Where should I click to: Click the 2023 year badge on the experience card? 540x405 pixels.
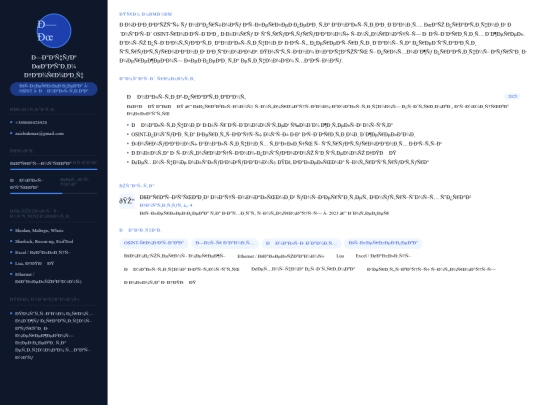pos(512,96)
